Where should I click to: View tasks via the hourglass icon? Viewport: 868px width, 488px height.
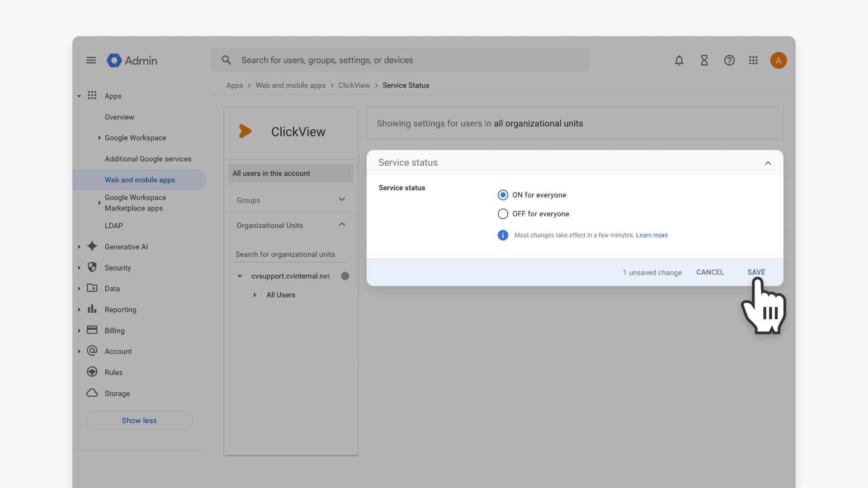pyautogui.click(x=704, y=60)
